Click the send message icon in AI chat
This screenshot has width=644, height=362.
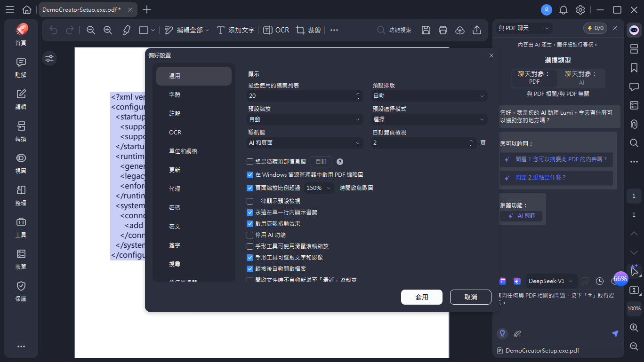(x=615, y=333)
